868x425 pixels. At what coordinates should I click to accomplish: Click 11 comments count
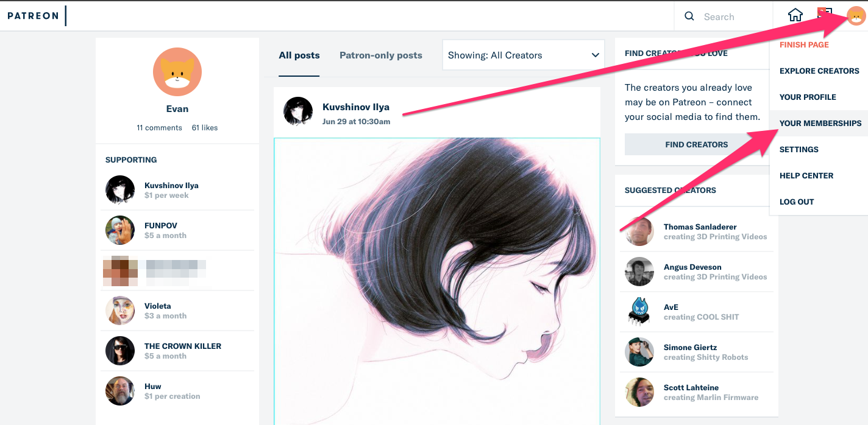click(x=159, y=128)
